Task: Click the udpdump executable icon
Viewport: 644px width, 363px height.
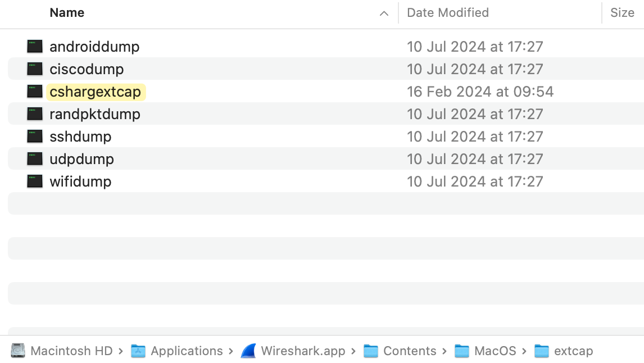Action: (x=35, y=159)
